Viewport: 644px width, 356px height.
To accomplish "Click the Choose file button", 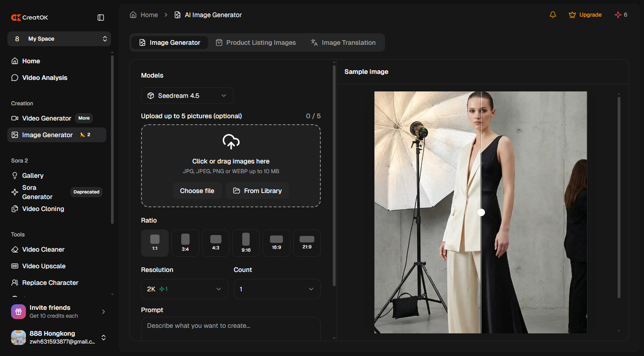I will click(x=197, y=191).
